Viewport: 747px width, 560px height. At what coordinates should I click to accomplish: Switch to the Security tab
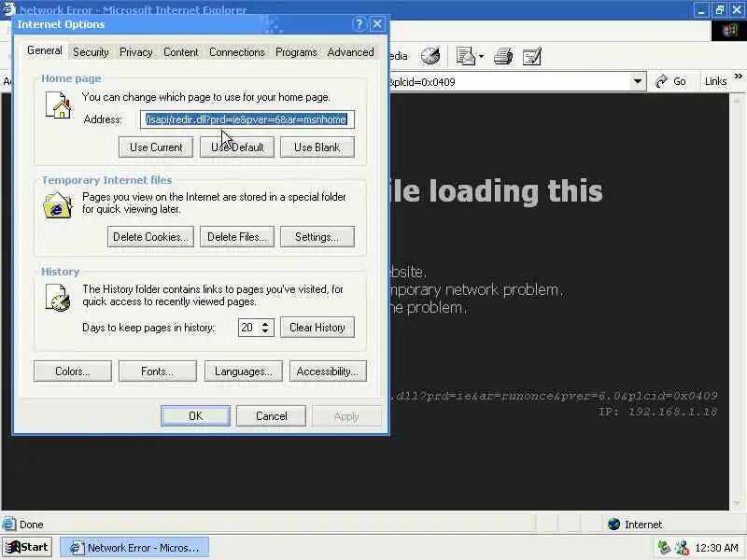point(91,52)
